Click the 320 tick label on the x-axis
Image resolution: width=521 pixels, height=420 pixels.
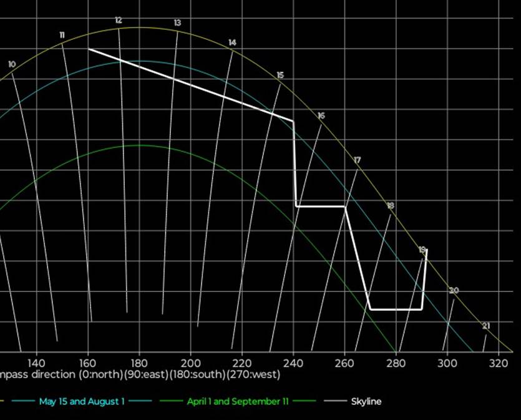[x=499, y=363]
